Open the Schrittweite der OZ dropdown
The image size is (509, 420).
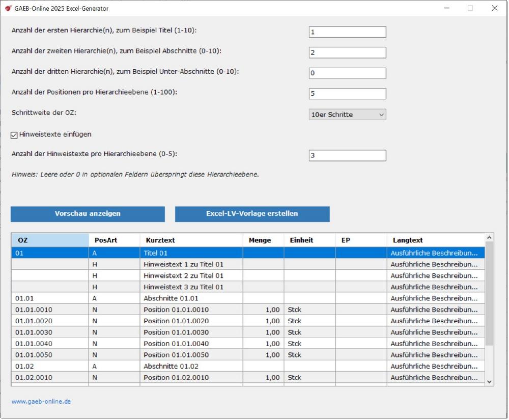click(347, 115)
